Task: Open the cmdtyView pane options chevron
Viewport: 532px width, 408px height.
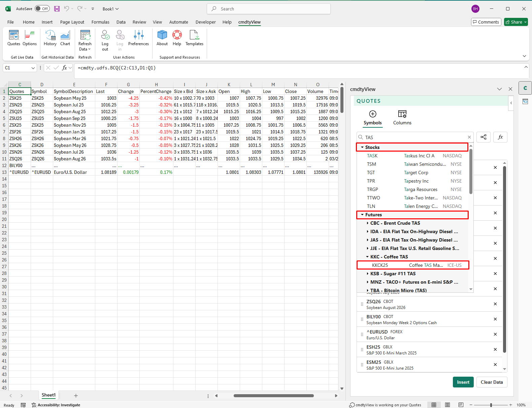Action: pos(499,89)
